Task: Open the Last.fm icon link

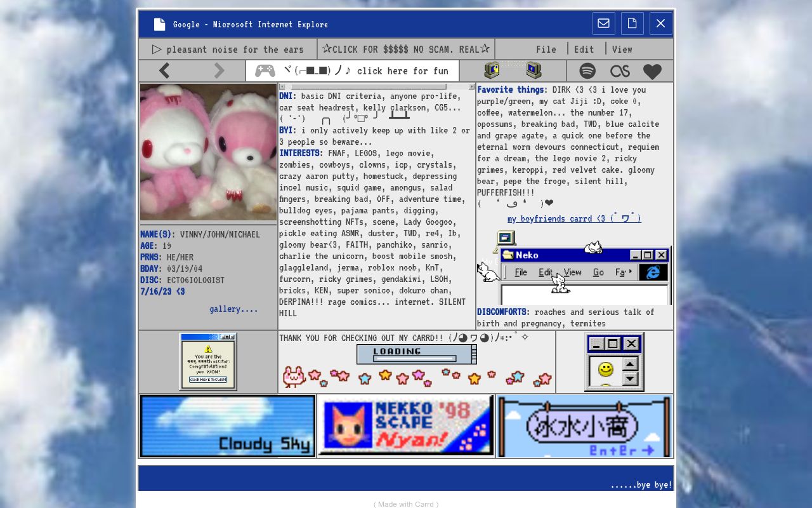Action: click(x=620, y=71)
